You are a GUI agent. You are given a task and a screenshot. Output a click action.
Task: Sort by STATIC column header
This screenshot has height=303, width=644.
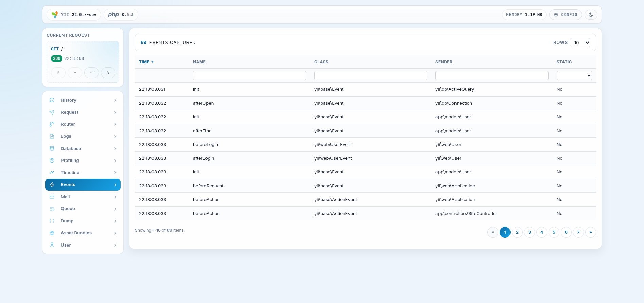(x=564, y=62)
